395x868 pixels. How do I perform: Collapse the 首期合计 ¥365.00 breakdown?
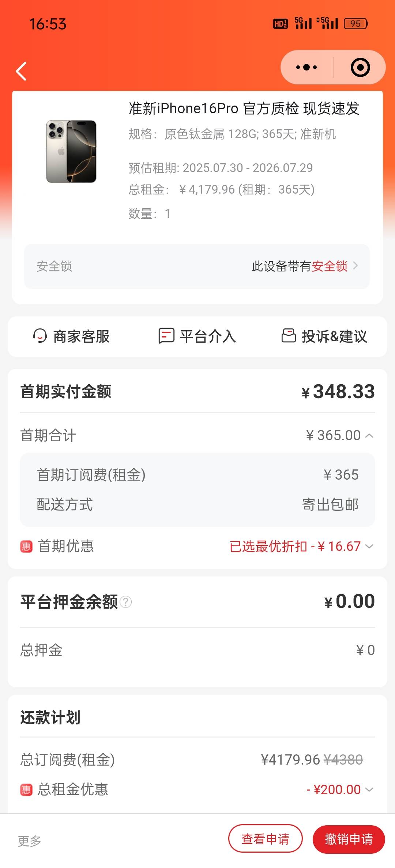pyautogui.click(x=369, y=435)
